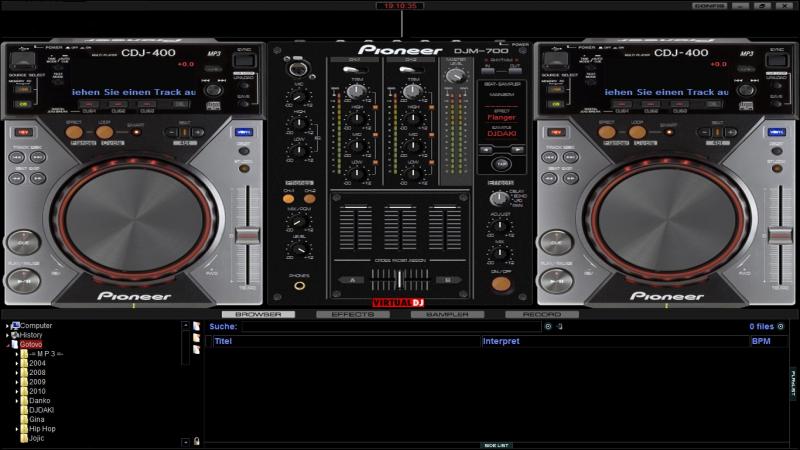
Task: Click left deck beat plus button
Action: [198, 132]
